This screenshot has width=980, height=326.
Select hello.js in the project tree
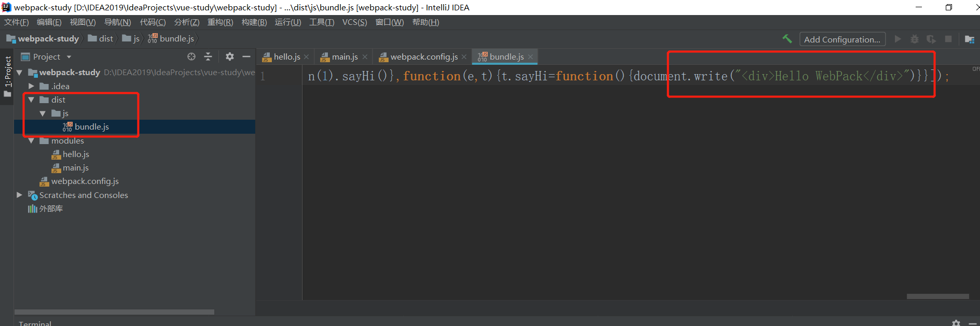(76, 154)
